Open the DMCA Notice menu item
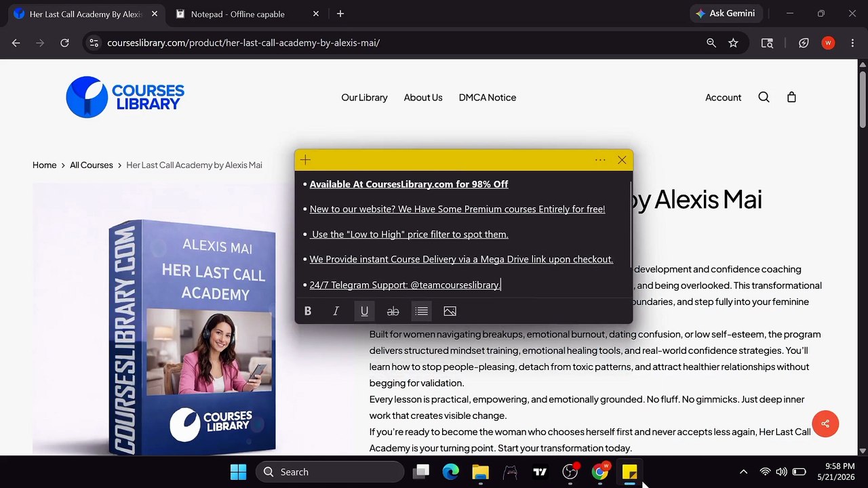The width and height of the screenshot is (868, 488). [x=488, y=98]
